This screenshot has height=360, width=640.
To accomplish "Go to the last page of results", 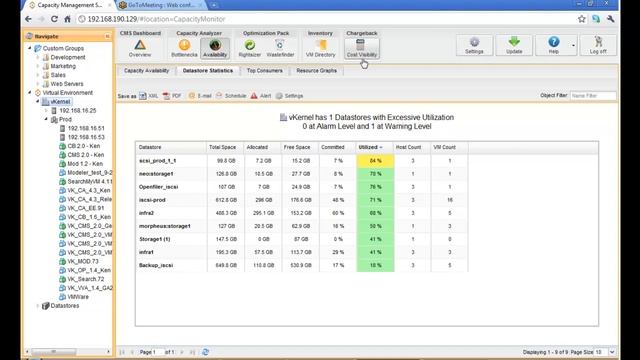I will coord(192,352).
